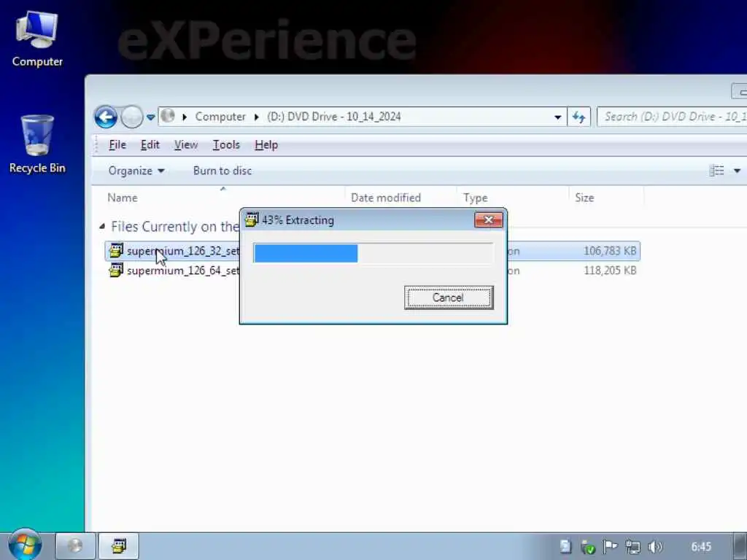This screenshot has height=560, width=747.
Task: Click the Back navigation arrow
Action: pyautogui.click(x=105, y=117)
